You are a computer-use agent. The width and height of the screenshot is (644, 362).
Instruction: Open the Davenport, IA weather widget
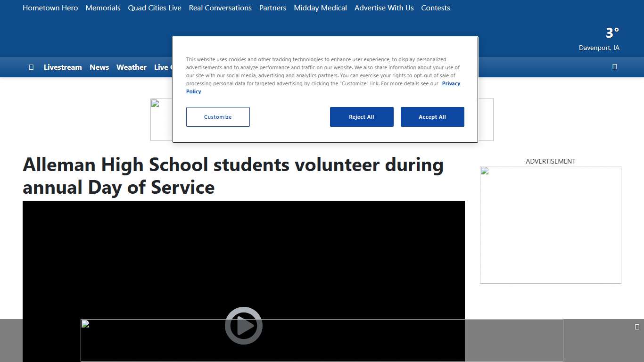[x=599, y=40]
